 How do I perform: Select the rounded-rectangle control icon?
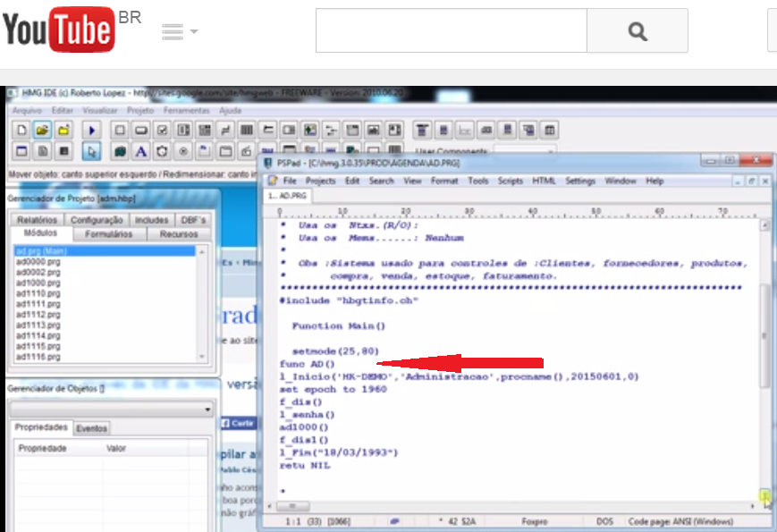click(141, 131)
